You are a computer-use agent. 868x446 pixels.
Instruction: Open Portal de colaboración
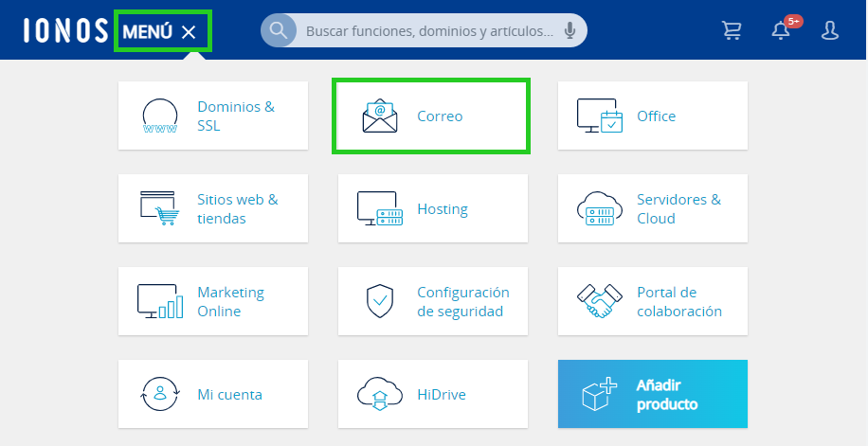[x=653, y=301]
